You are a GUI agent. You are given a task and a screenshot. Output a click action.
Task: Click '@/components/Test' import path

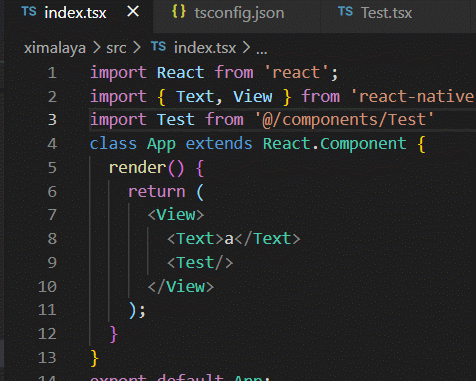point(344,120)
